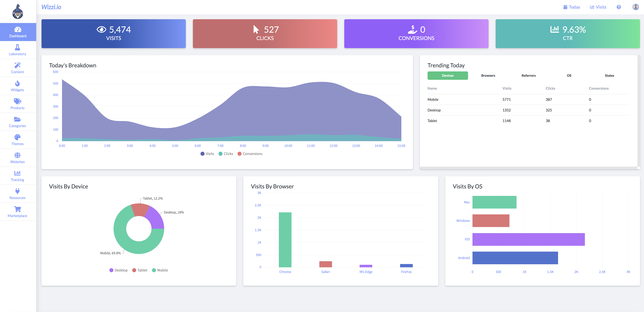This screenshot has width=644, height=312.
Task: Click the Mac bar in OS chart
Action: click(x=494, y=202)
